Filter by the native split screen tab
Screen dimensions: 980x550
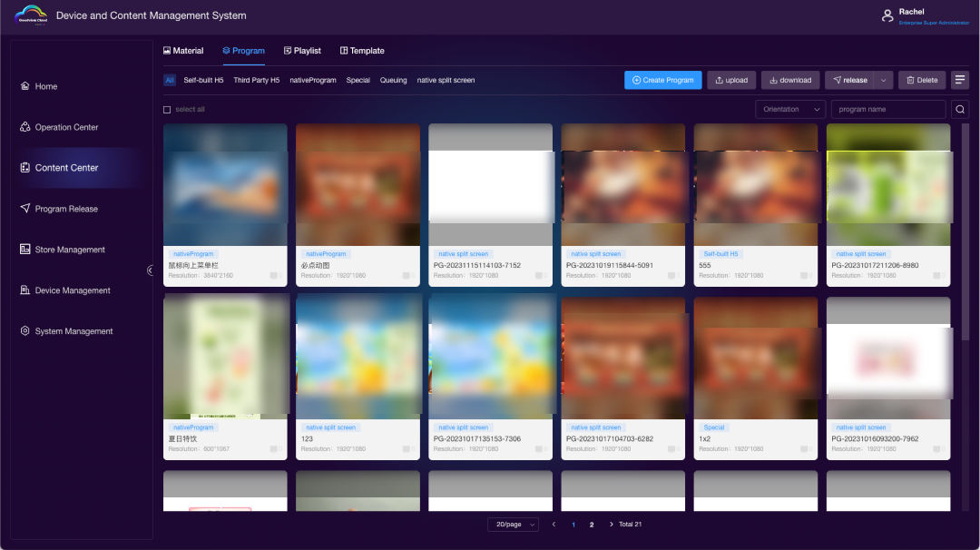coord(446,80)
